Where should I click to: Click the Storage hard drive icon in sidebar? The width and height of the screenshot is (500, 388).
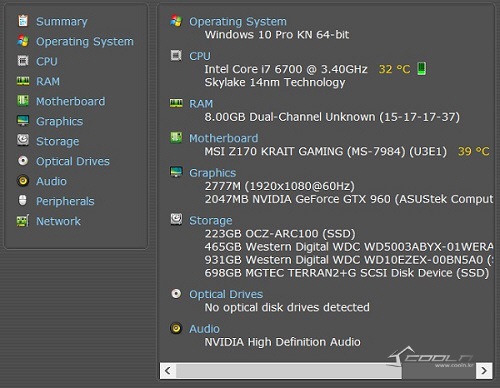(x=23, y=140)
